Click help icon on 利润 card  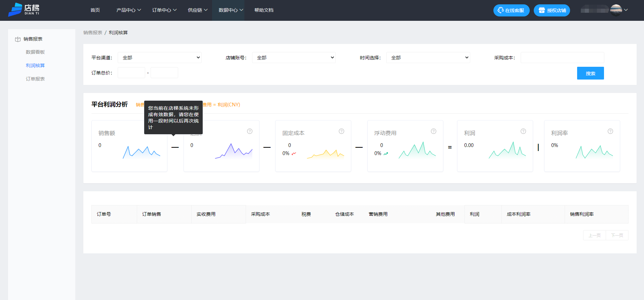523,131
